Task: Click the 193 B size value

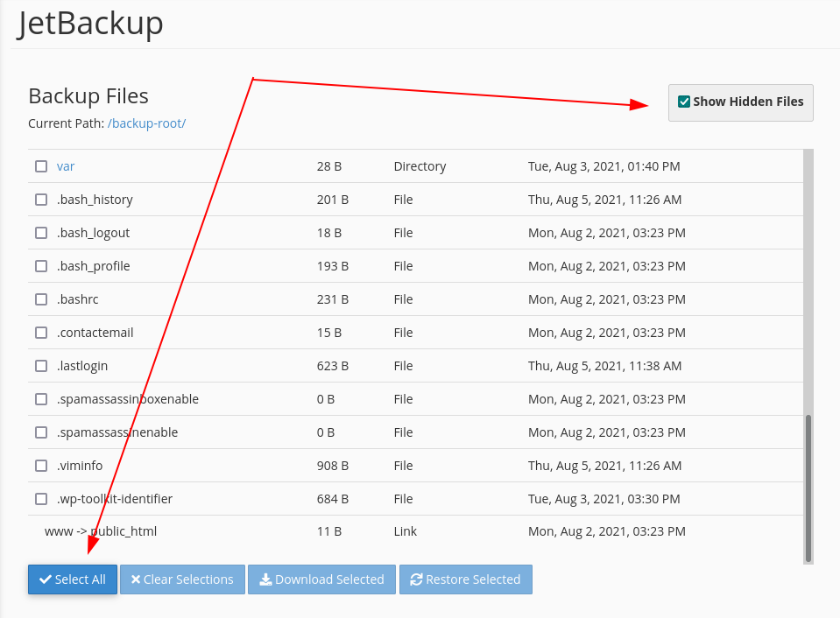Action: [333, 266]
